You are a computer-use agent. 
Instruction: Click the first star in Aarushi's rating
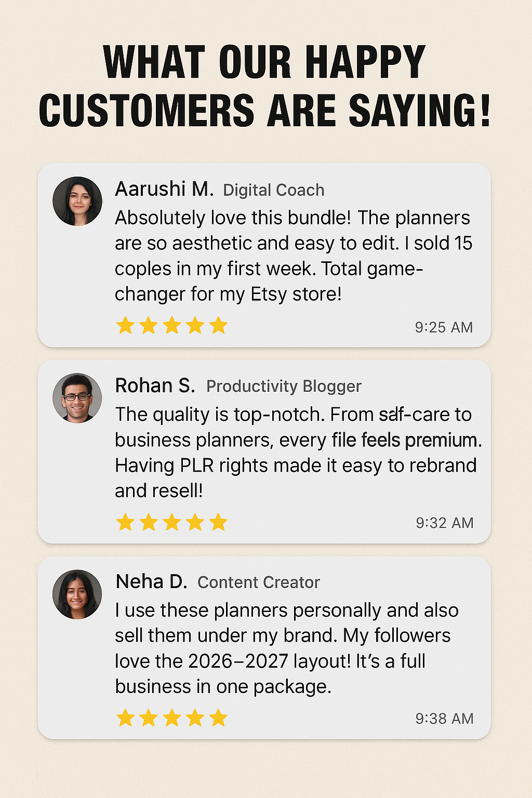point(125,326)
